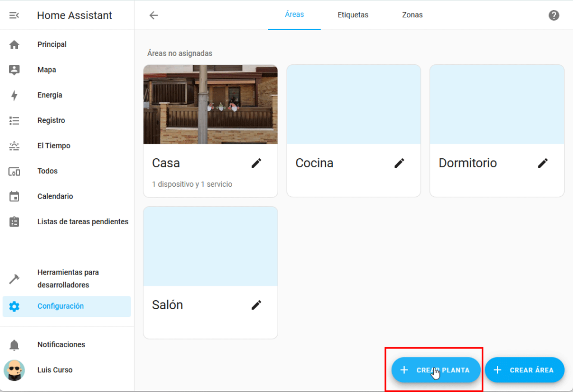
Task: Click the pencil icon on the Cocina card
Action: tap(399, 163)
